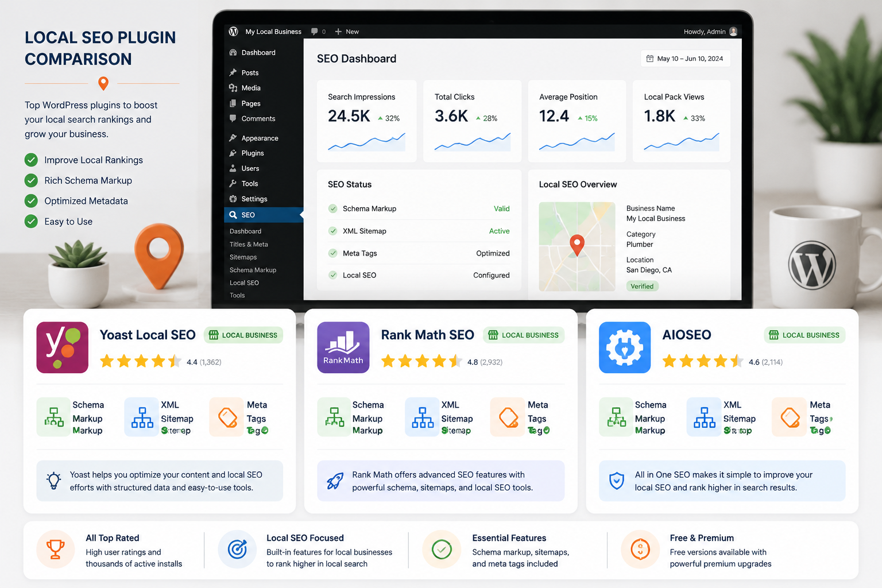The image size is (882, 588).
Task: Open the SEO submenu Dashboard
Action: 245,231
